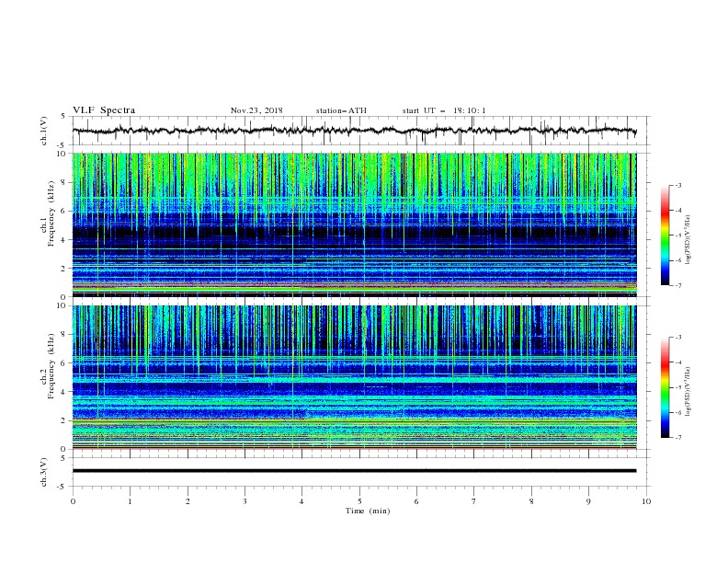Click the ch.1 spectrogram color scale bar
The height and width of the screenshot is (563, 728).
pos(665,236)
